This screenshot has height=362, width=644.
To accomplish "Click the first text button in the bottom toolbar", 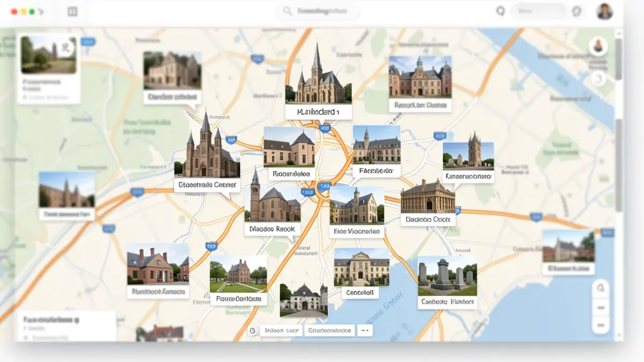I will pos(281,330).
